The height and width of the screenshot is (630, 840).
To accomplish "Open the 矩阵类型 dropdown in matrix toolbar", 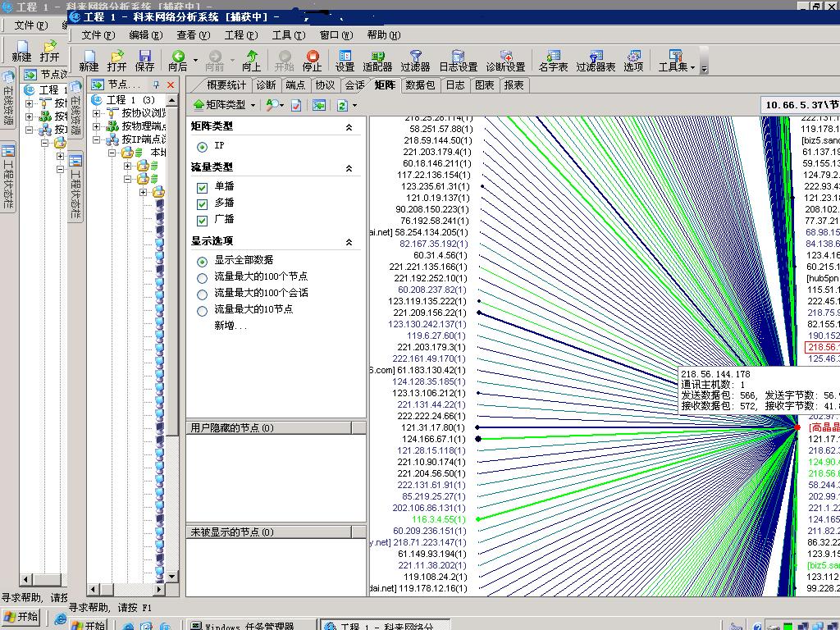I will click(x=225, y=105).
